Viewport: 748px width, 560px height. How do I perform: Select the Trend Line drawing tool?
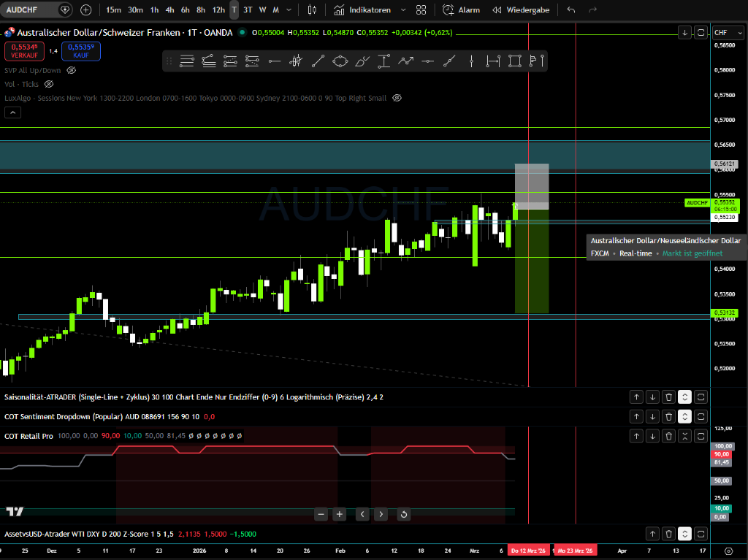coord(318,61)
